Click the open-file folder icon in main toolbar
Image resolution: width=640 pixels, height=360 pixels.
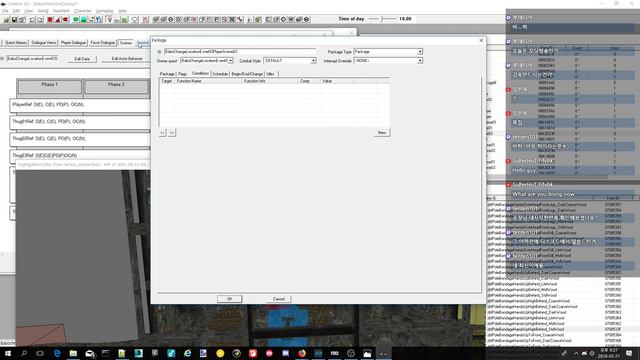point(7,20)
